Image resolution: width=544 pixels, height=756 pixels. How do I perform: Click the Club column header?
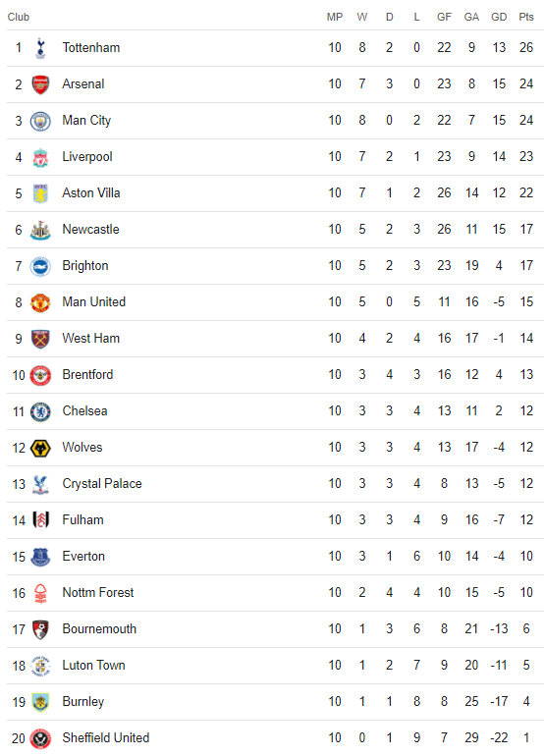(19, 17)
